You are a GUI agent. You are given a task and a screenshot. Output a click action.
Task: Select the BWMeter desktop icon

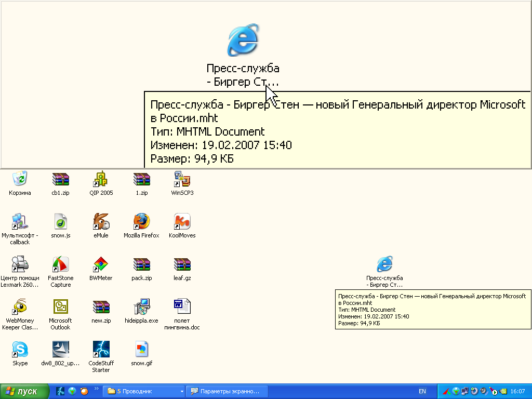101,264
